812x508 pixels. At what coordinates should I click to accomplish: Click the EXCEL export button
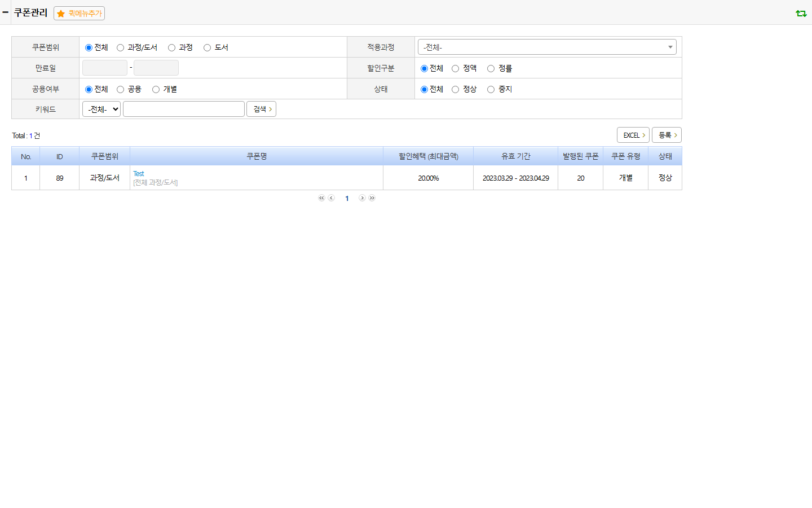633,135
